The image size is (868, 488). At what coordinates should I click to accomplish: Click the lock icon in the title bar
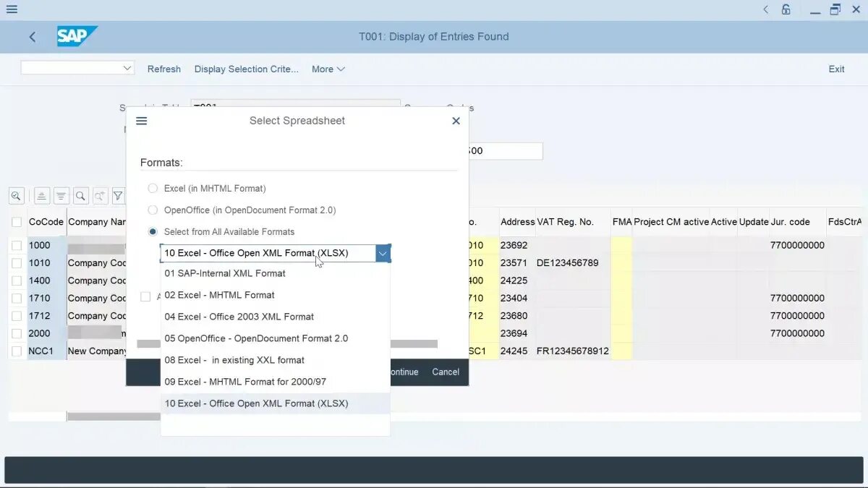click(786, 9)
